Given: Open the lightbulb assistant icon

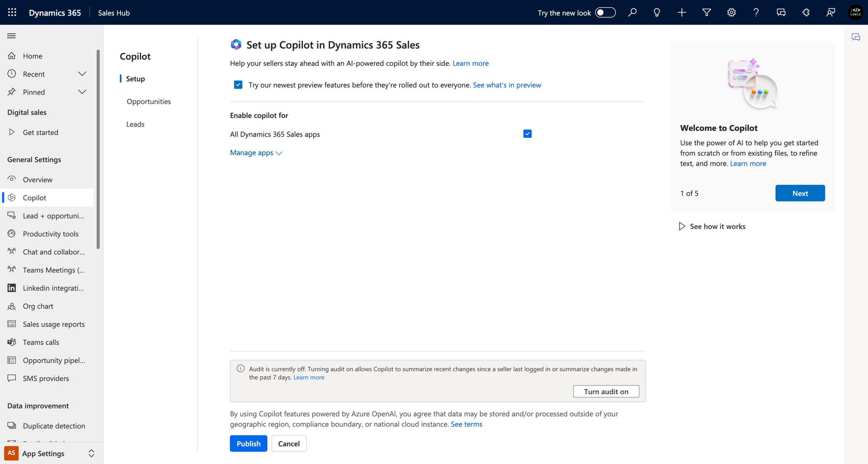Looking at the screenshot, I should [657, 13].
